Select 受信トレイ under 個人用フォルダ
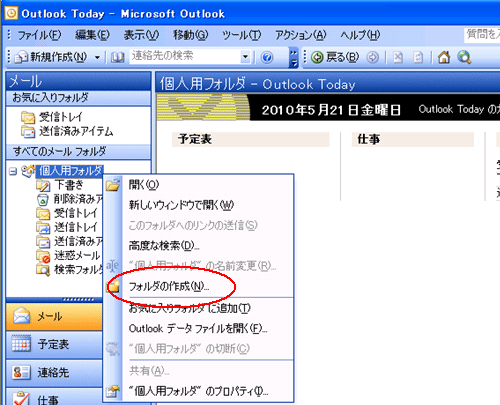 (x=67, y=213)
